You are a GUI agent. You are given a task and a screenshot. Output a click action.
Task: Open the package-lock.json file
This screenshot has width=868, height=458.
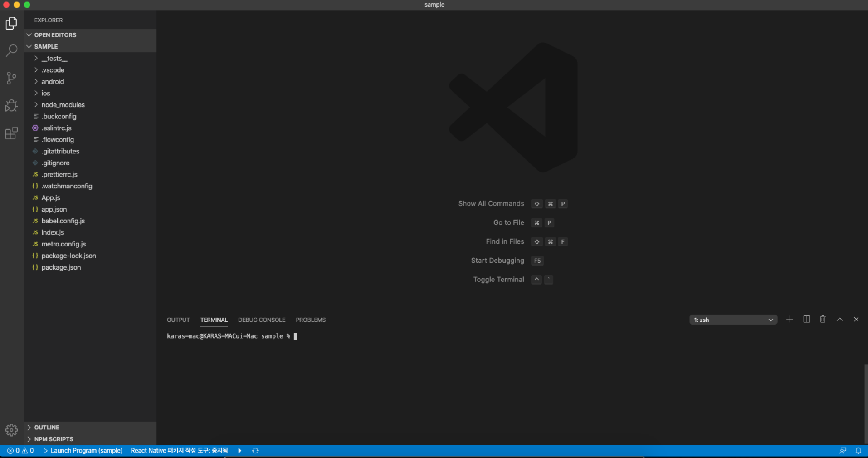(x=90, y=256)
